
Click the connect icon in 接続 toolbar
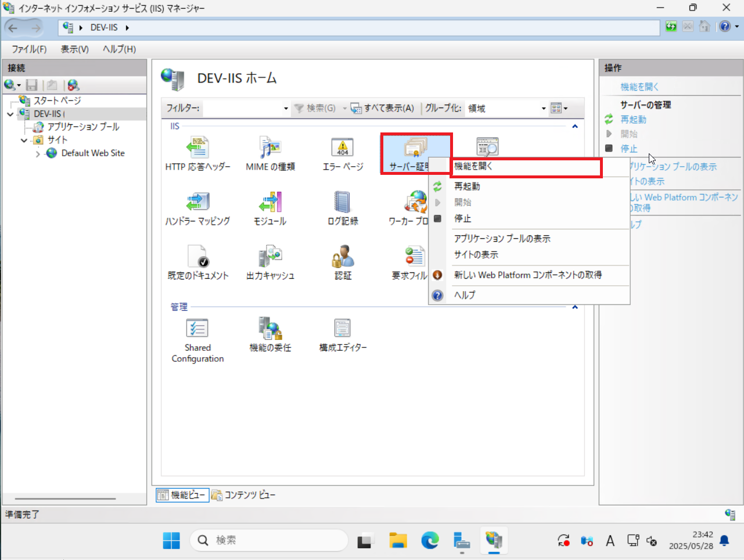(10, 85)
